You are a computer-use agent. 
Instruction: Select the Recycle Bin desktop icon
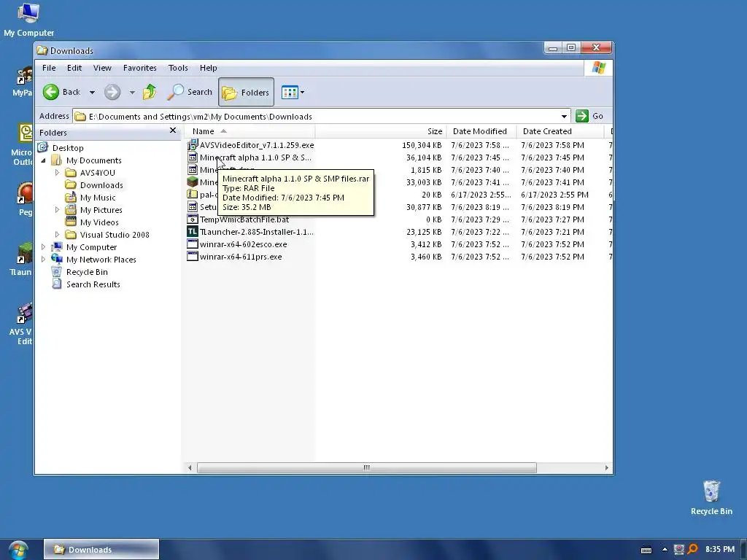[711, 498]
